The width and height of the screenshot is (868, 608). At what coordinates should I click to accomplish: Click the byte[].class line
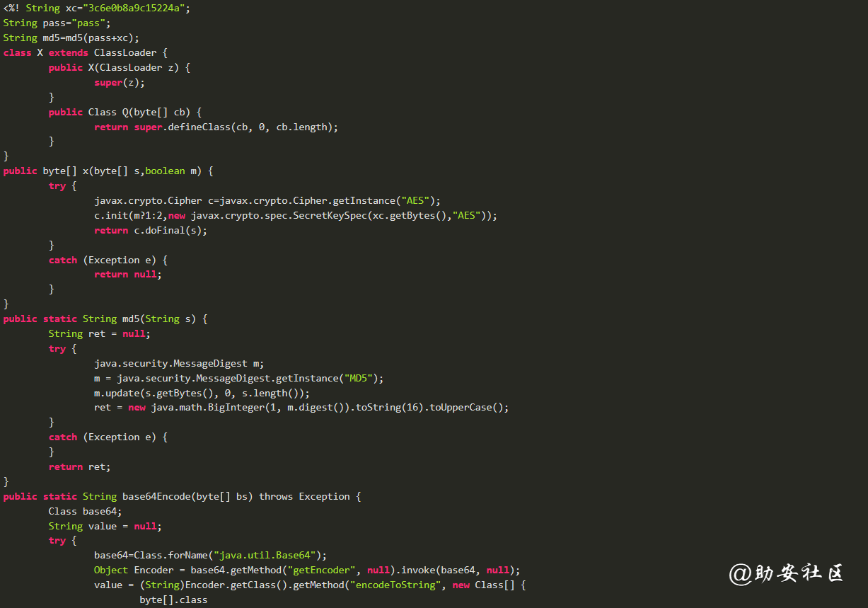(173, 600)
